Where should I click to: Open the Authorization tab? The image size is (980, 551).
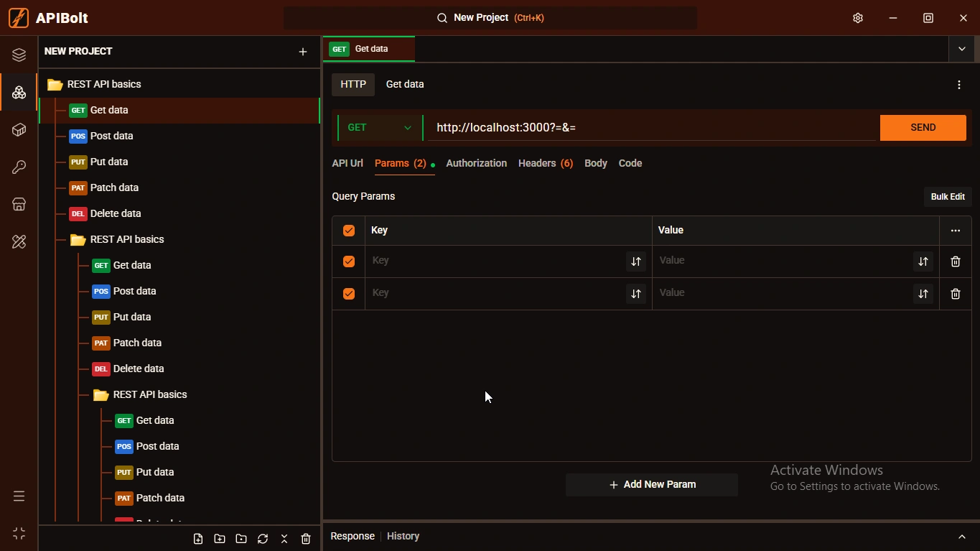click(476, 164)
